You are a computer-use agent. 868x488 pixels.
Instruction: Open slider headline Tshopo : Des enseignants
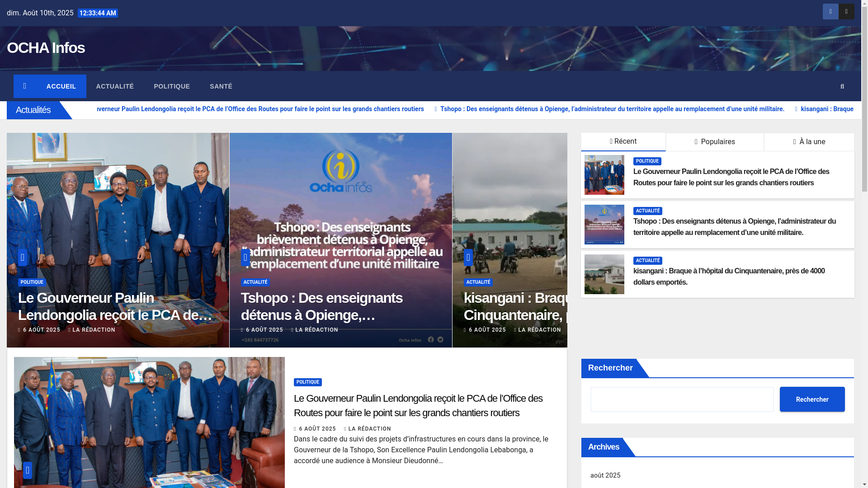(x=322, y=306)
